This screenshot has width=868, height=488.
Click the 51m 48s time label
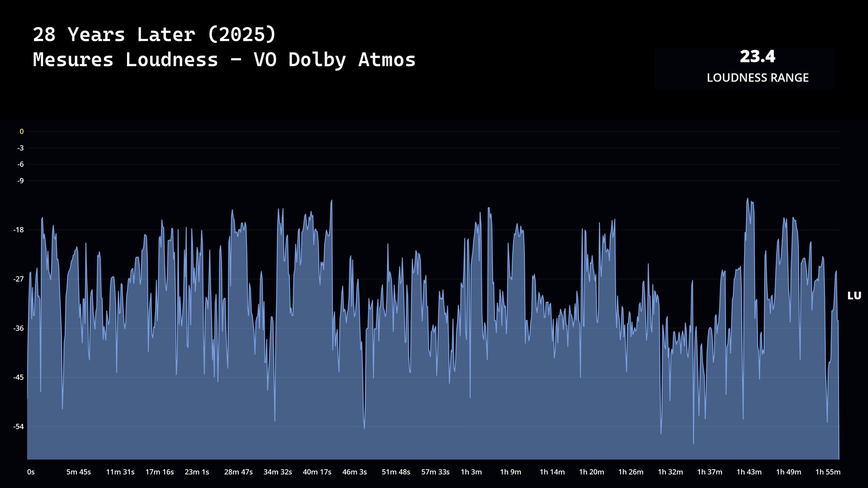[x=396, y=472]
